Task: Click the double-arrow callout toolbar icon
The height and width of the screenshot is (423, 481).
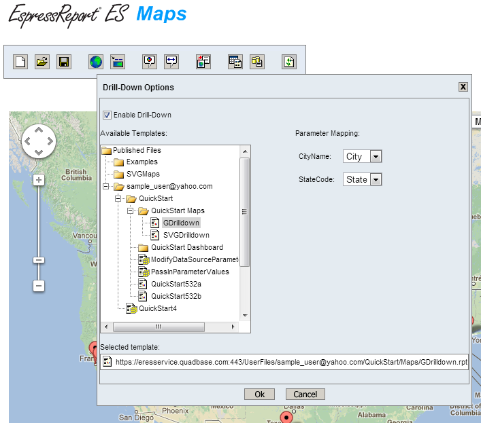Action: (x=171, y=62)
